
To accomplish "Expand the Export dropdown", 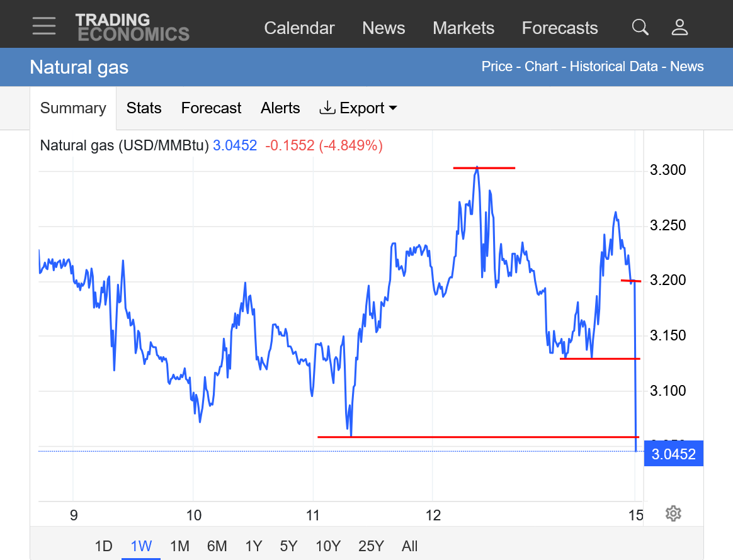I will click(358, 108).
